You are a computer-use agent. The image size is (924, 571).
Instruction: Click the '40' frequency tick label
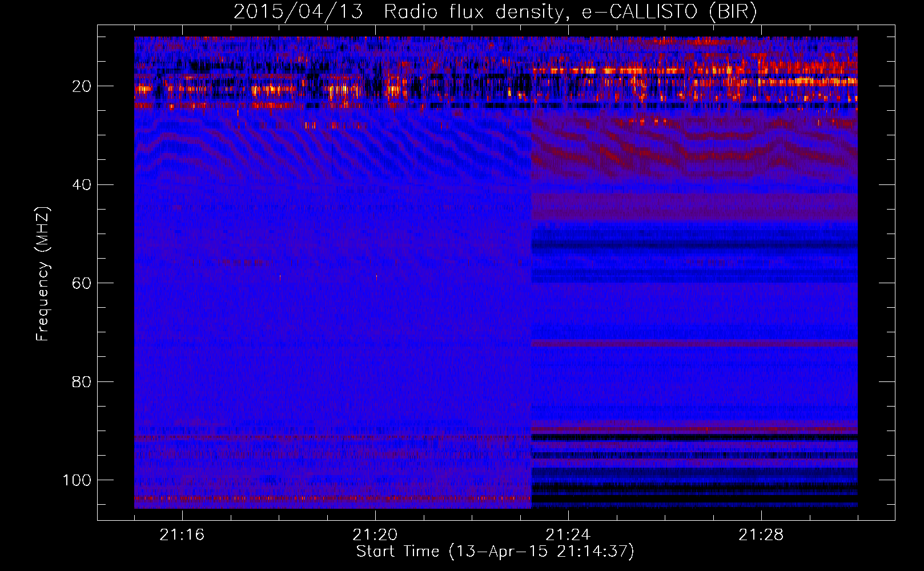[82, 185]
